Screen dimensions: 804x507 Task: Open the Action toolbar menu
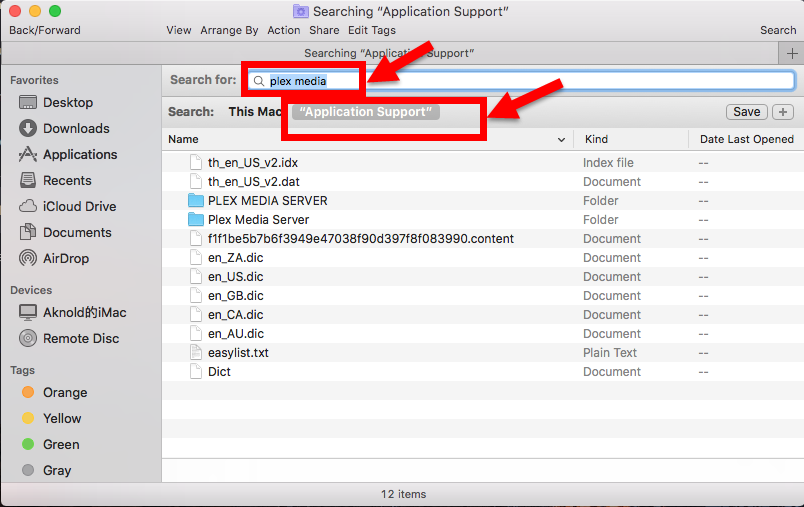pos(283,30)
